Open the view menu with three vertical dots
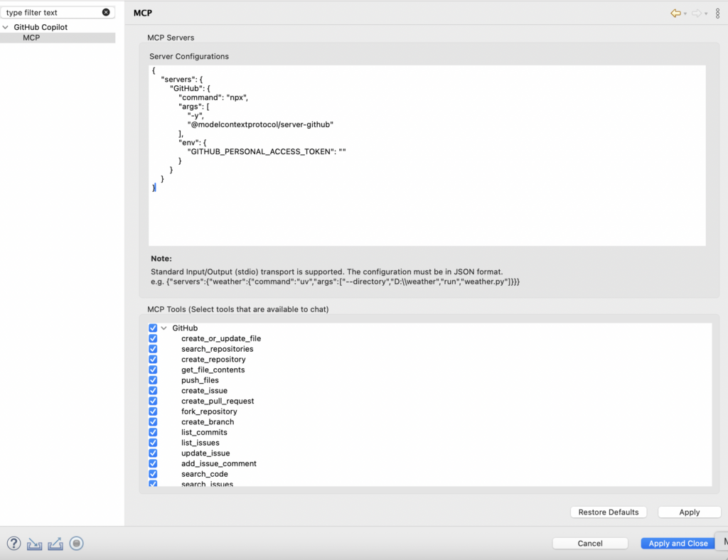Screen dimensions: 728x560 pyautogui.click(x=717, y=13)
